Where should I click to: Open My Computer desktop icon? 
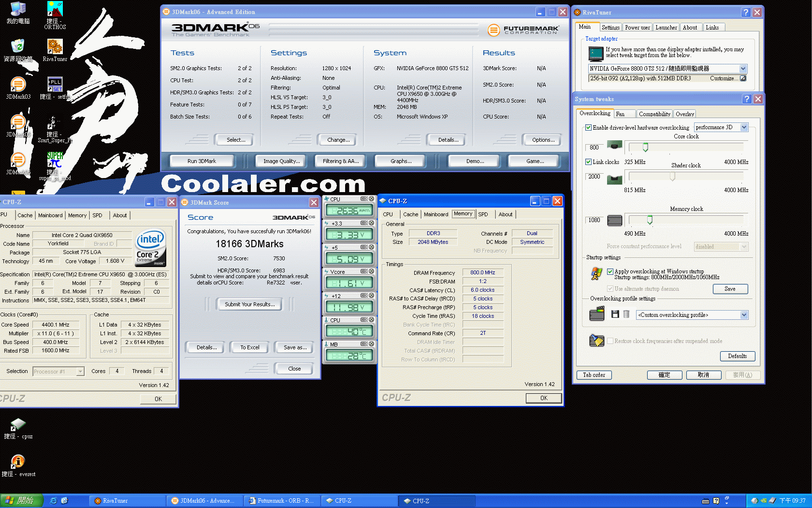18,13
